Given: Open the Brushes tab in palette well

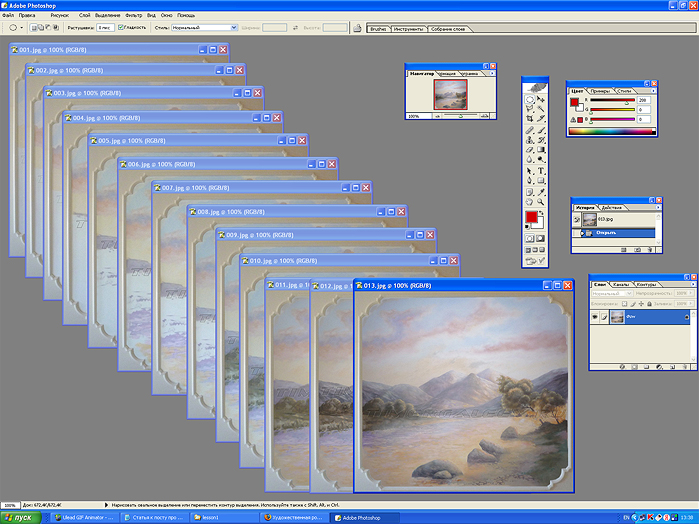Looking at the screenshot, I should [378, 29].
